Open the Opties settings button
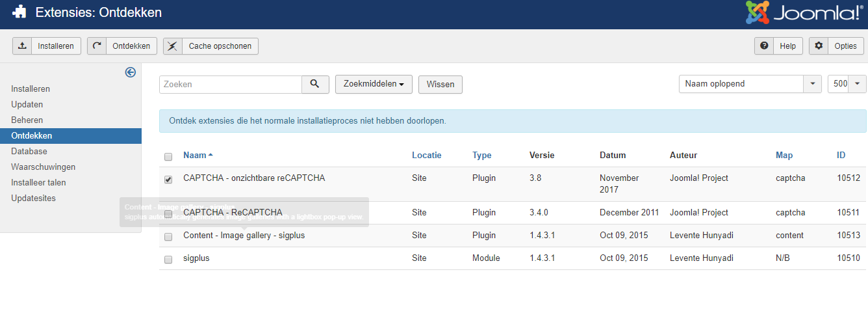The image size is (868, 313). (836, 46)
